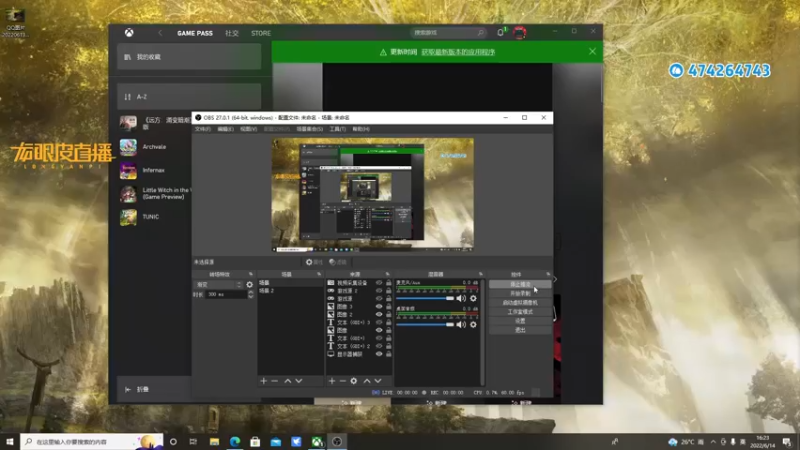Click the transition duration stepper arrows
Image resolution: width=800 pixels, height=450 pixels.
[x=251, y=294]
